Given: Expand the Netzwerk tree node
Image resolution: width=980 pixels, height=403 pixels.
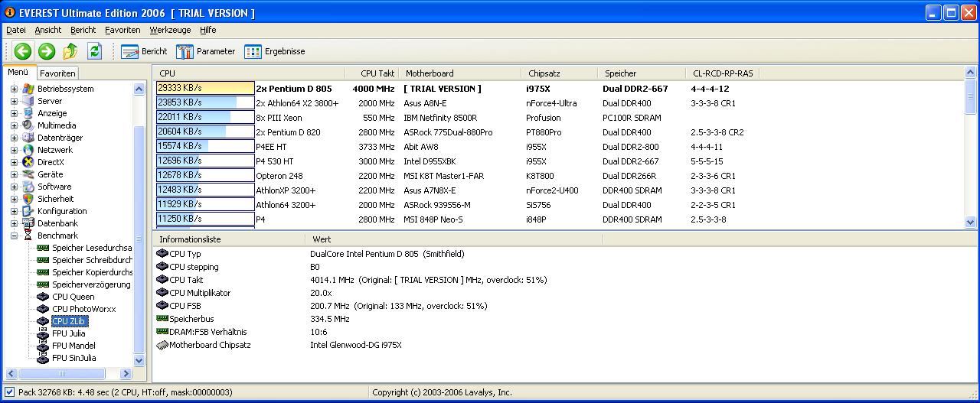Looking at the screenshot, I should [x=14, y=150].
